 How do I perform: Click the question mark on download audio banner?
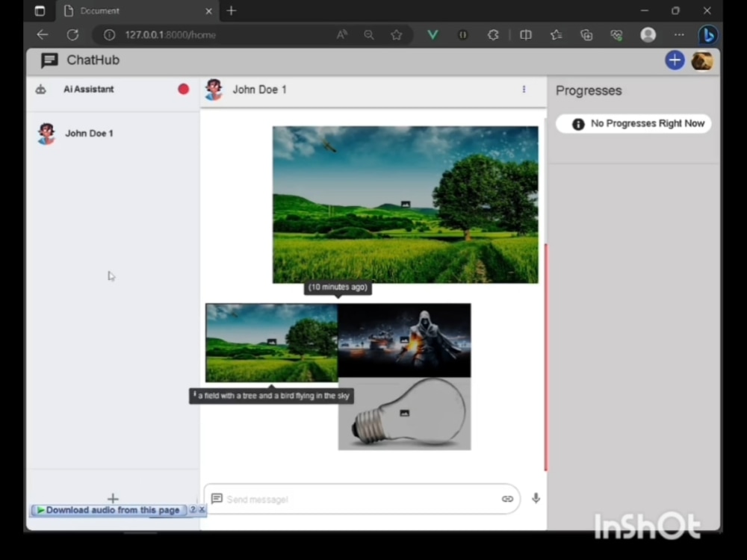(x=193, y=510)
